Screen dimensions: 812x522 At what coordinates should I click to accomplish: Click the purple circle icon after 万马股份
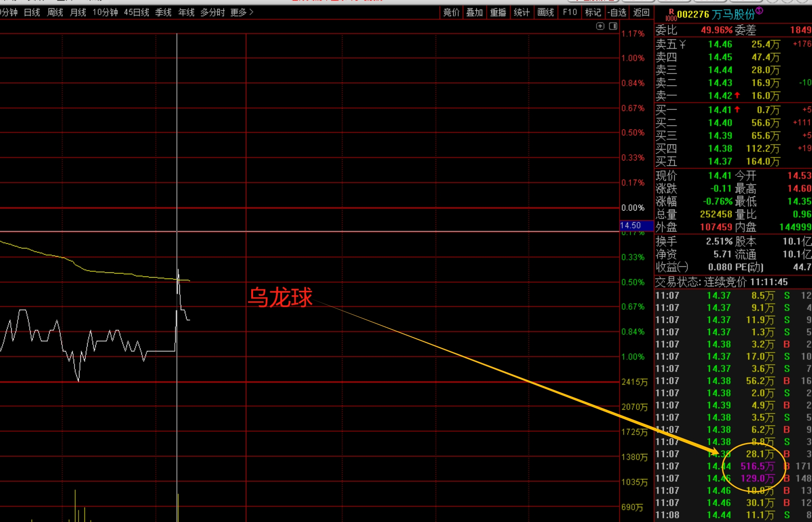click(759, 10)
